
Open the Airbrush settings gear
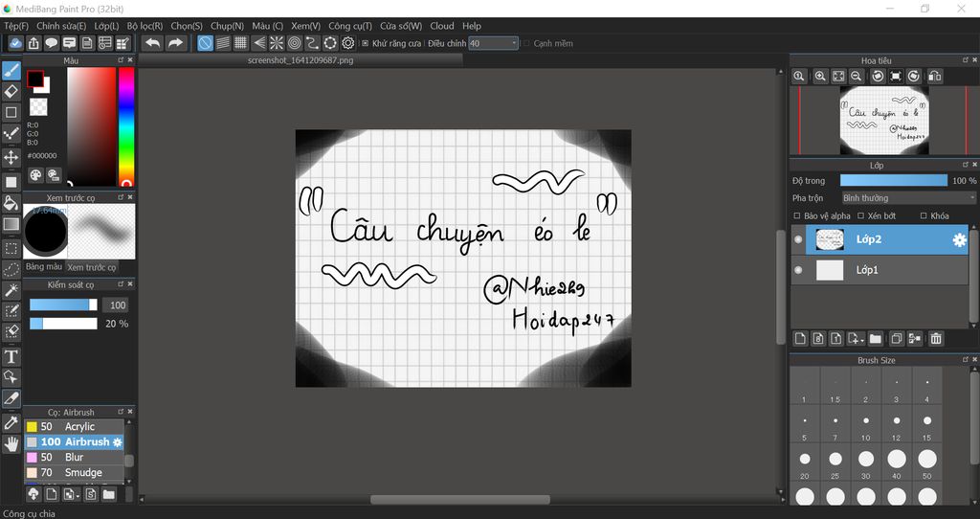pos(118,442)
